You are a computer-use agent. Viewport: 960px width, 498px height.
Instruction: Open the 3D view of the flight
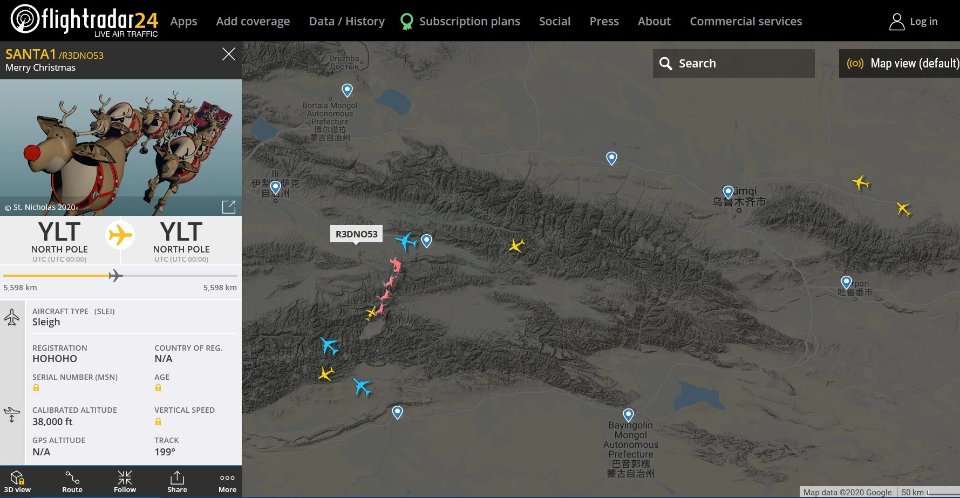tap(17, 482)
